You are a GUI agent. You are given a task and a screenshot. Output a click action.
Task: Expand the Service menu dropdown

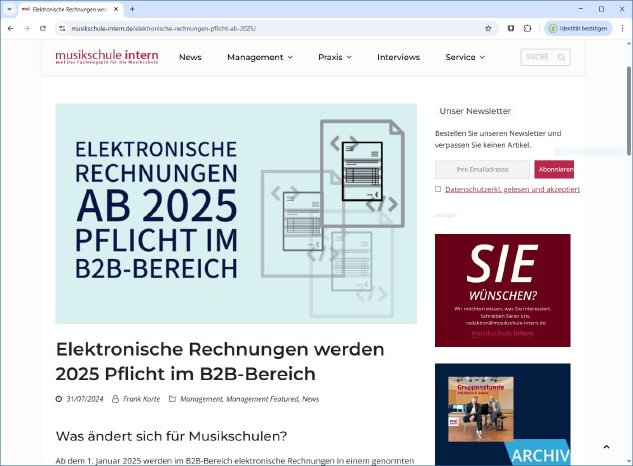(464, 58)
